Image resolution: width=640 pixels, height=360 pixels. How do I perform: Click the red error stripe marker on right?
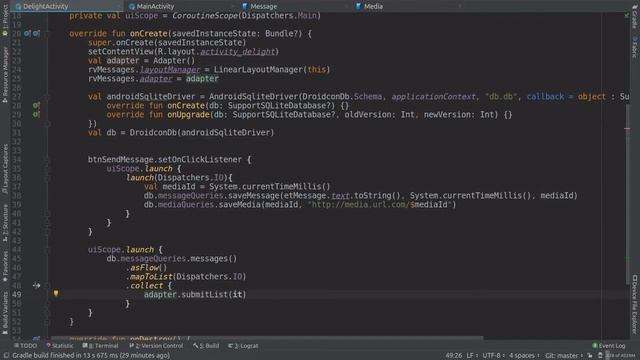pos(627,129)
